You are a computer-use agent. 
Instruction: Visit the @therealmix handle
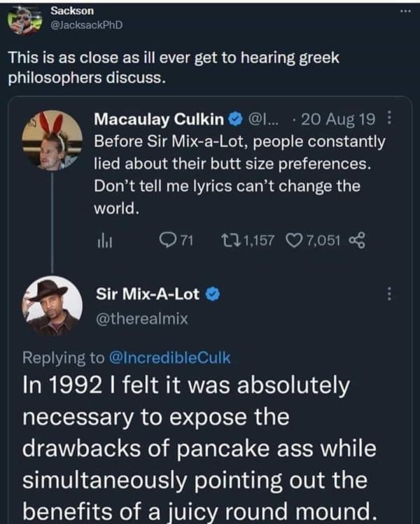141,319
